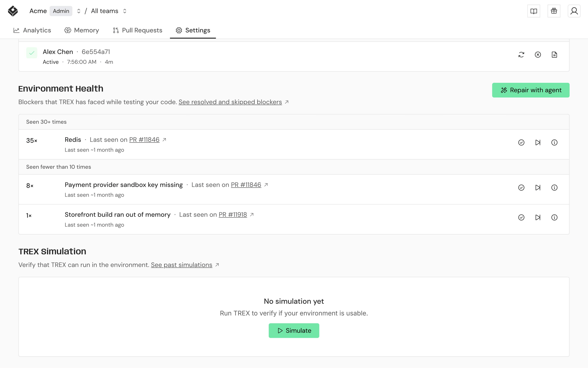Switch to the Memory tab
The image size is (588, 368).
tap(82, 30)
